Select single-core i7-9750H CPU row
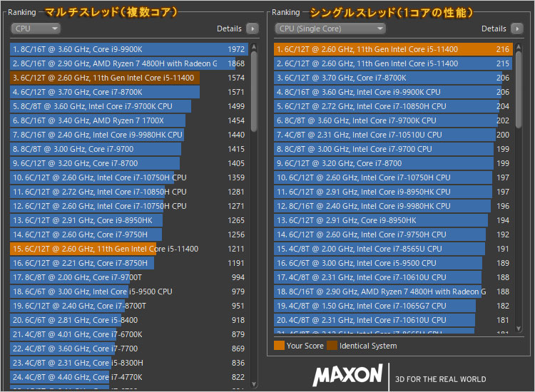Screen dimensions: 535x392 (393, 234)
